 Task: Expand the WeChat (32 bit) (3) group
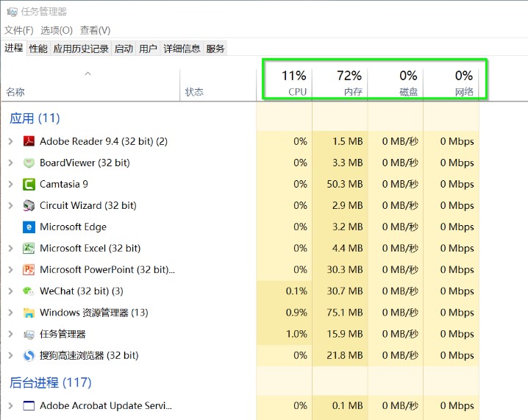pyautogui.click(x=10, y=291)
